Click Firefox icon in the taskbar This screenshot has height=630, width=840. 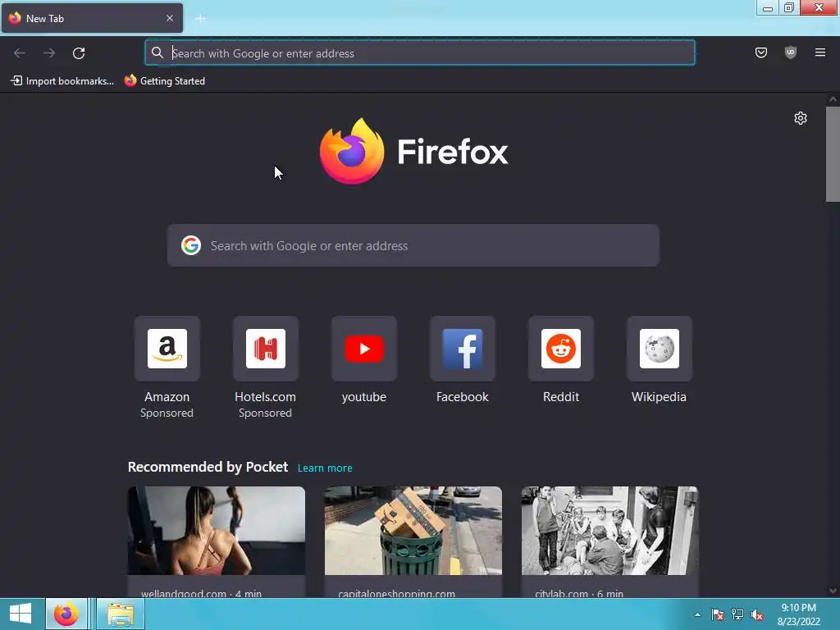(x=66, y=614)
